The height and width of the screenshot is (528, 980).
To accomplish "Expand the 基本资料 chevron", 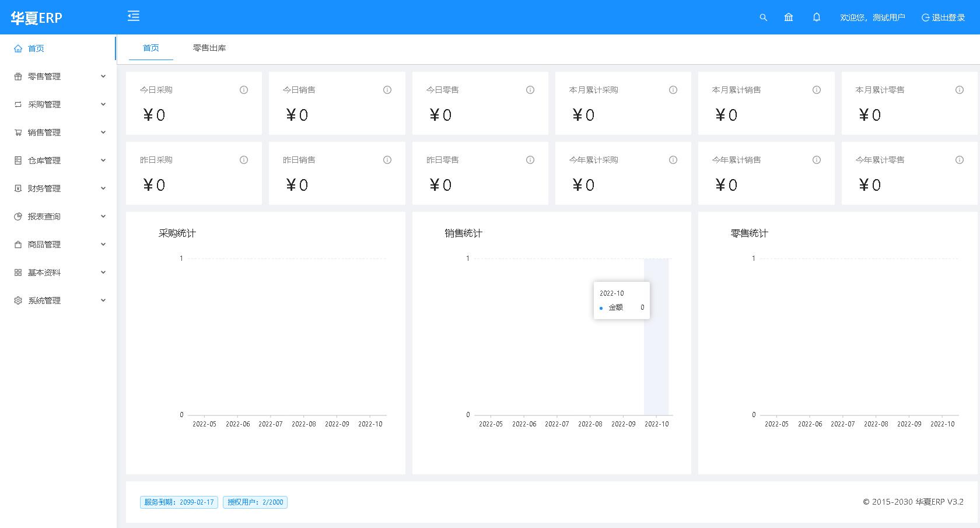I will tap(103, 272).
